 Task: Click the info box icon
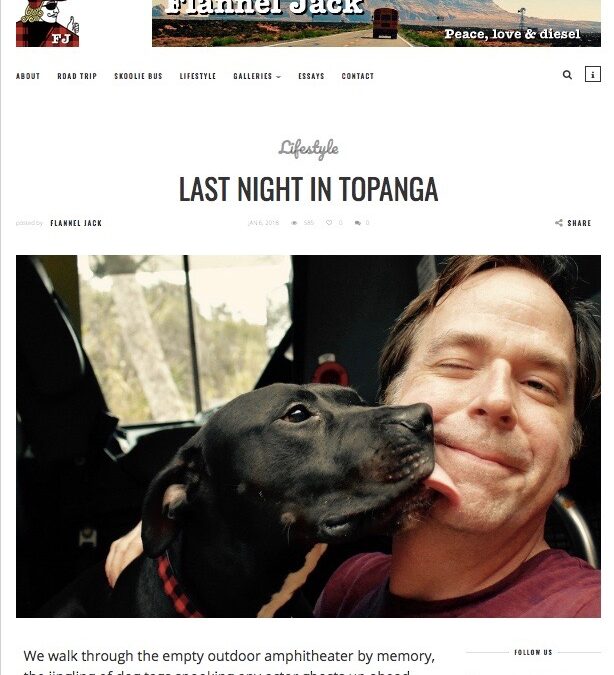tap(592, 74)
